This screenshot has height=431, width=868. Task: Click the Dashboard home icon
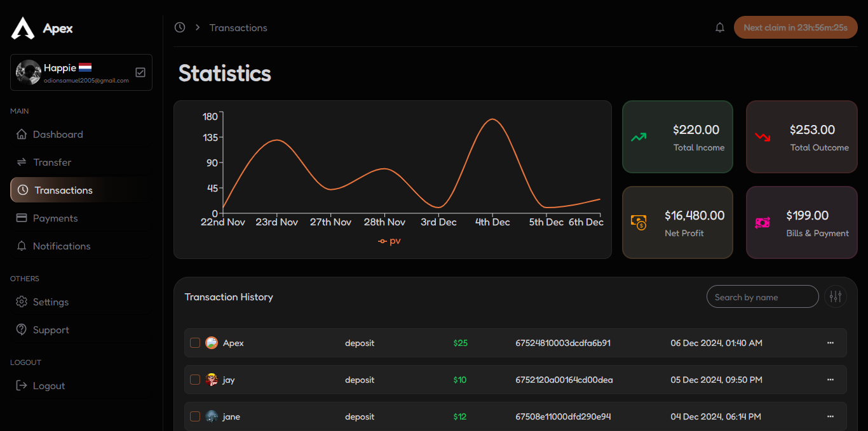(22, 135)
